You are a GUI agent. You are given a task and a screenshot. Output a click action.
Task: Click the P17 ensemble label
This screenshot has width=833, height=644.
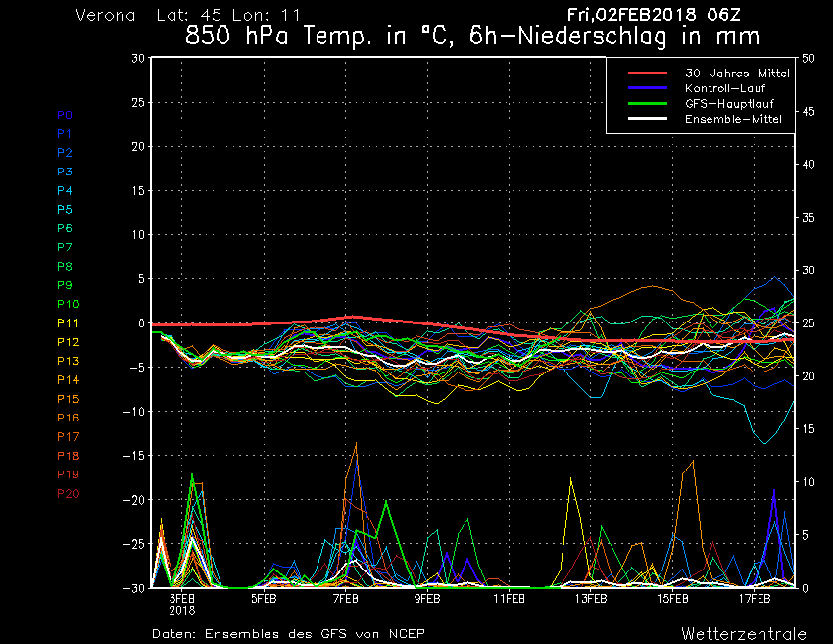68,437
